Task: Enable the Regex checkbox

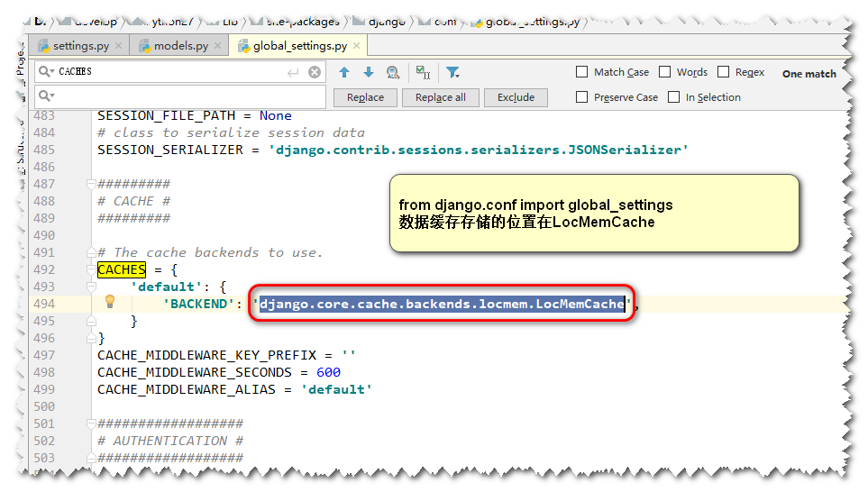Action: (x=724, y=72)
